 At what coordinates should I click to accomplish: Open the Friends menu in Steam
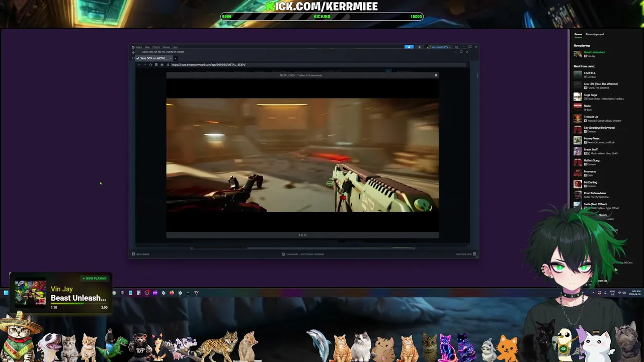(156, 47)
